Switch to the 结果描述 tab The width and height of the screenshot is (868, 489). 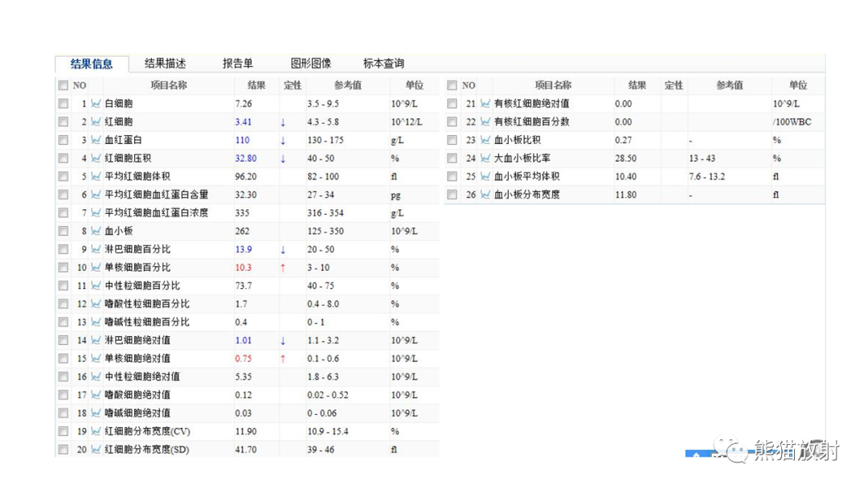click(165, 63)
